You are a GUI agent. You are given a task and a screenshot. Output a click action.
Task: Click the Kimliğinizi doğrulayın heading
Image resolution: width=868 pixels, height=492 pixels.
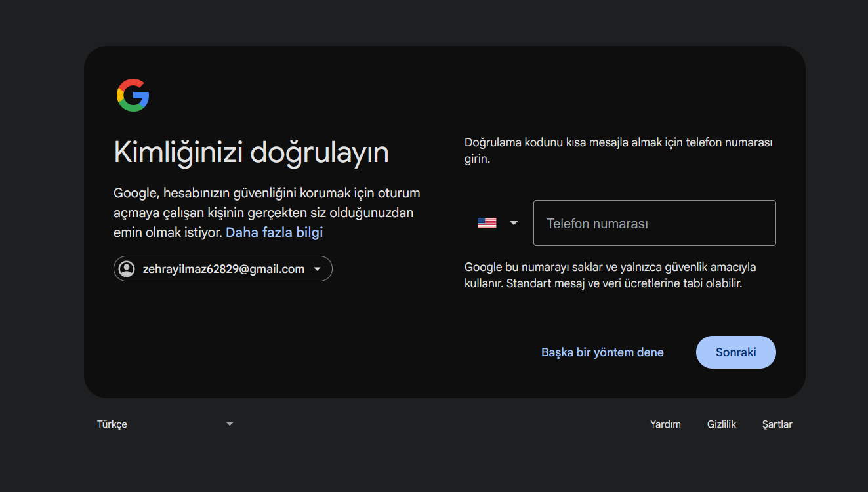(x=251, y=153)
